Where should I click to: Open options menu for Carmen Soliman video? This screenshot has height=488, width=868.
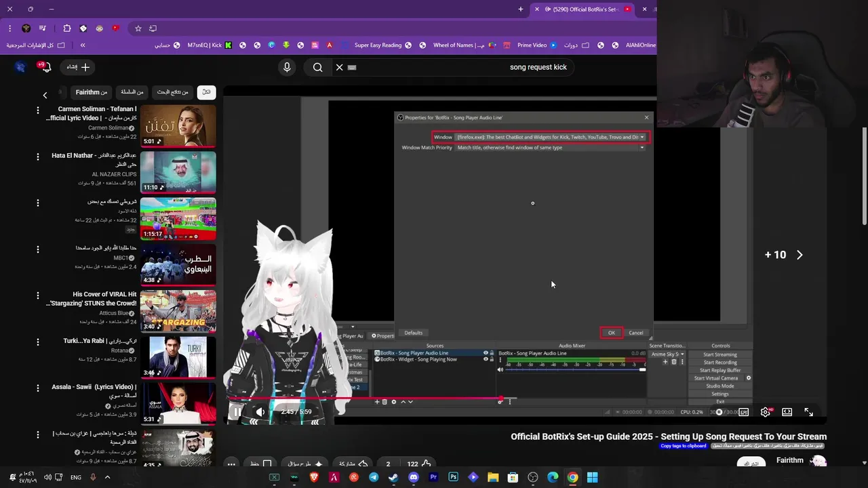coord(37,110)
